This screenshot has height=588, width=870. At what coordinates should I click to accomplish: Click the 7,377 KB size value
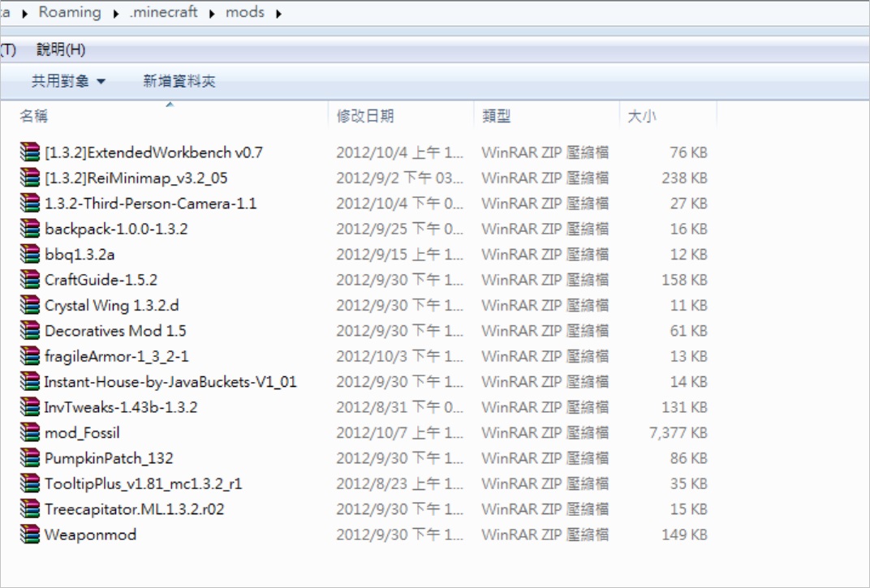click(x=678, y=433)
